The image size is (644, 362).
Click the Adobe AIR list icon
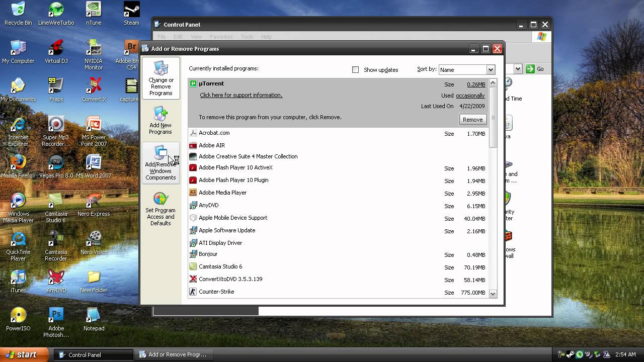coord(193,145)
